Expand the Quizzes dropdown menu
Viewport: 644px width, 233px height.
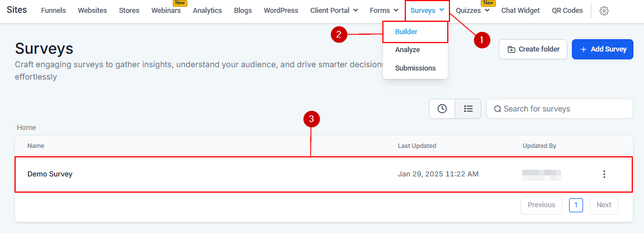(472, 11)
